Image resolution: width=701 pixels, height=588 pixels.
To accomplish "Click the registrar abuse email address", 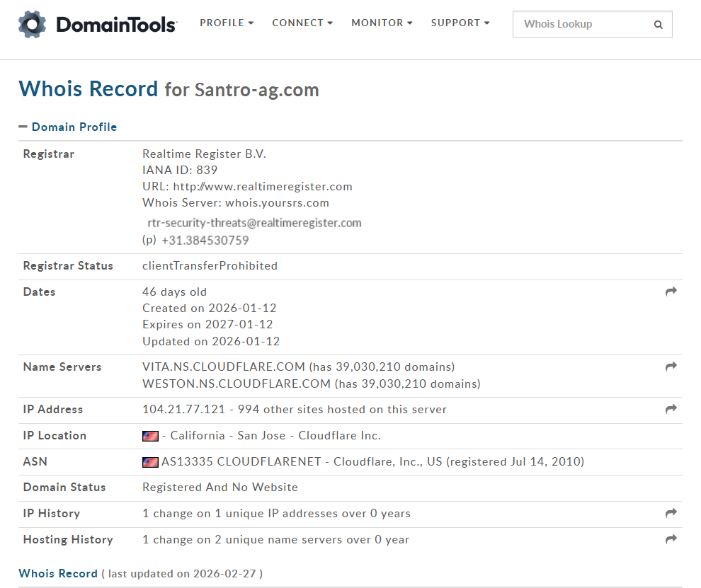I will click(254, 223).
